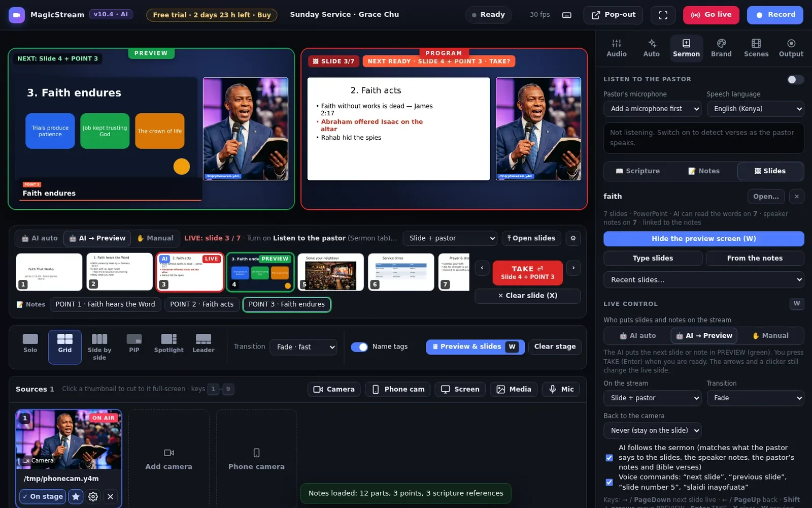Screen dimensions: 812x508
Task: Open the Brand panel tab
Action: pyautogui.click(x=721, y=48)
